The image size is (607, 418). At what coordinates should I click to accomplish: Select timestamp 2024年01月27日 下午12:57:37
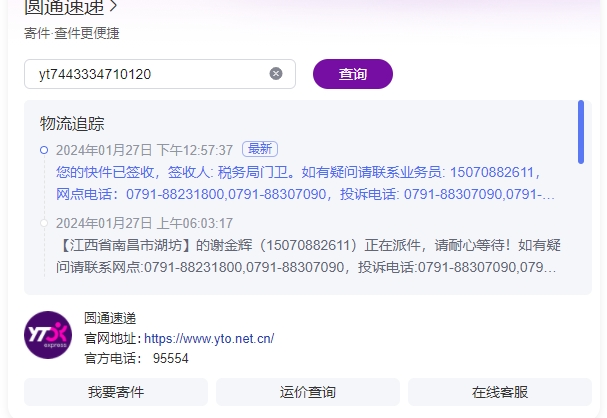click(x=144, y=150)
